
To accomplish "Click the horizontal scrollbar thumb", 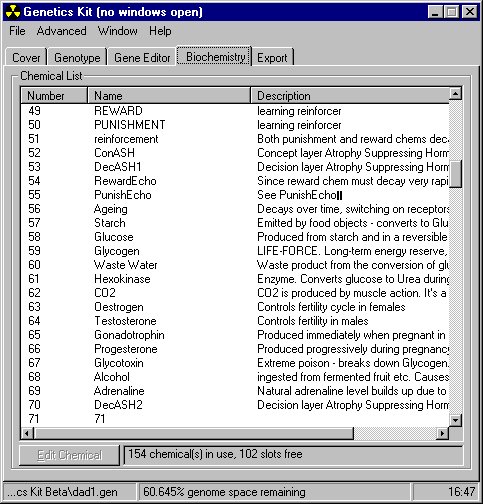I will [x=194, y=433].
